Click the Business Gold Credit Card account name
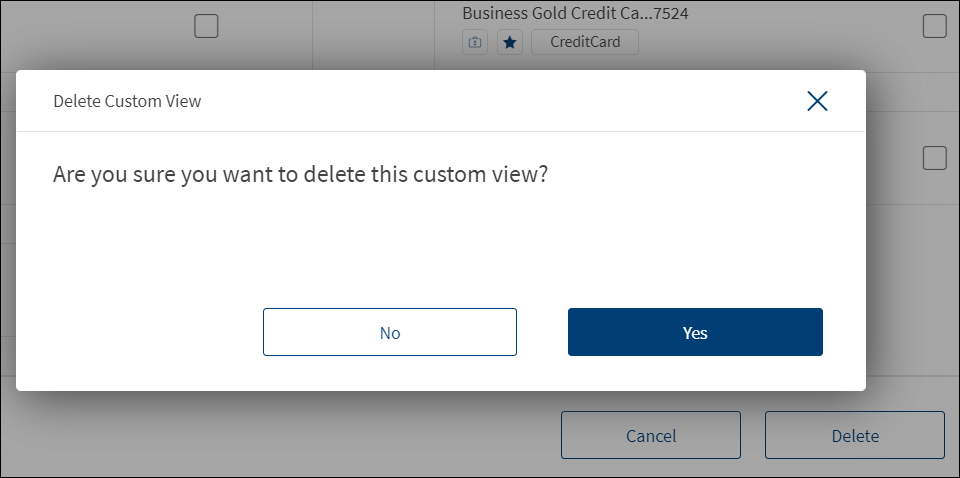 point(575,14)
